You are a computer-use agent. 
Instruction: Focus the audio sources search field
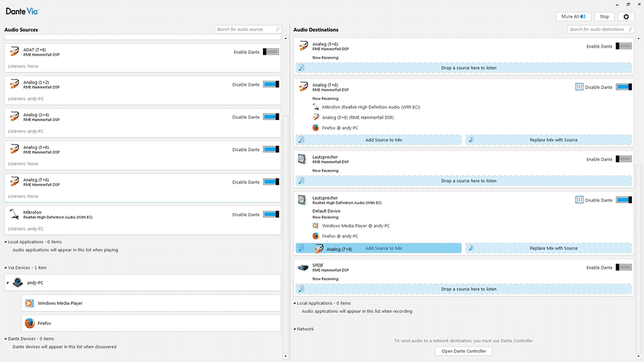[245, 30]
